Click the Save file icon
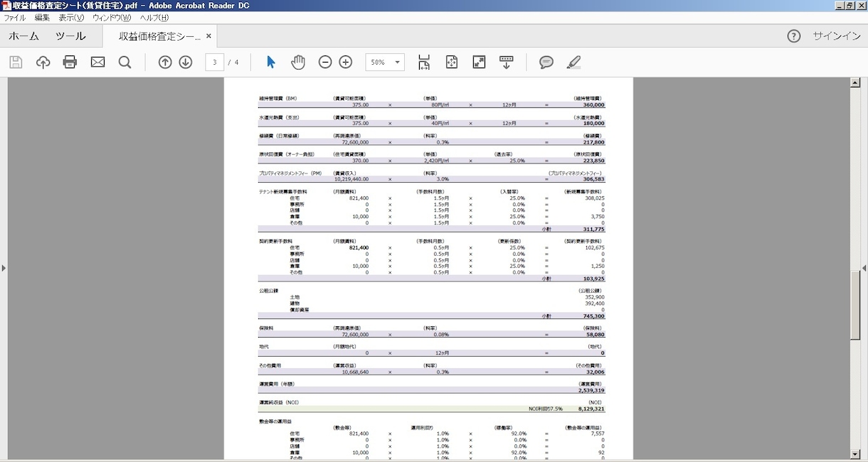 point(16,63)
